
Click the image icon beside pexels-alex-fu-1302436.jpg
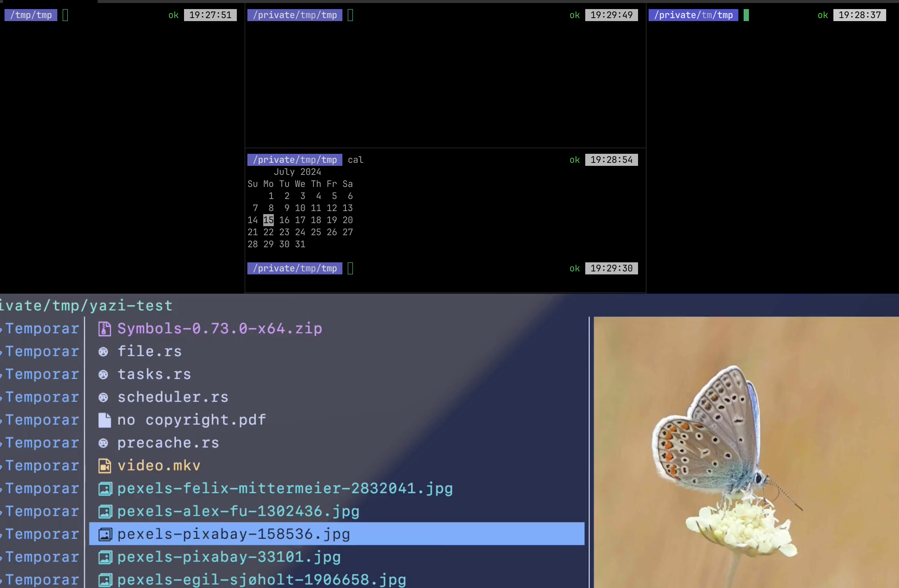(105, 512)
